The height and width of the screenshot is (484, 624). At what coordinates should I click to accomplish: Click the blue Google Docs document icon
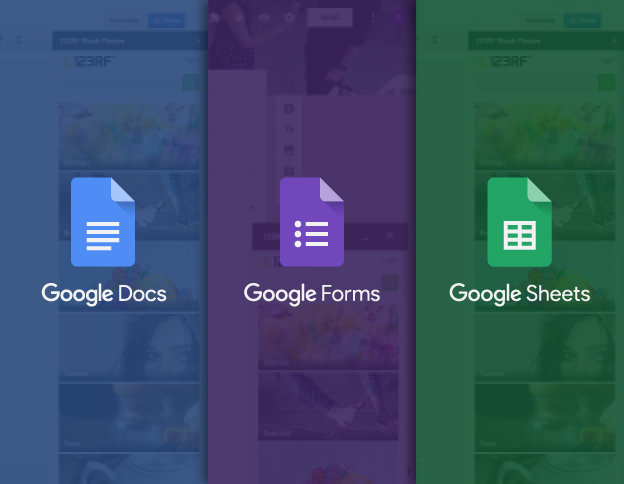click(103, 222)
